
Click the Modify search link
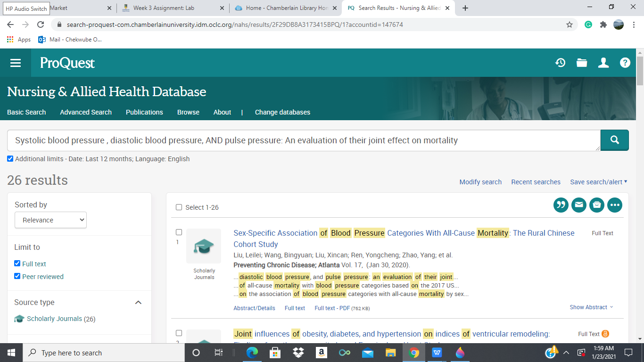480,182
